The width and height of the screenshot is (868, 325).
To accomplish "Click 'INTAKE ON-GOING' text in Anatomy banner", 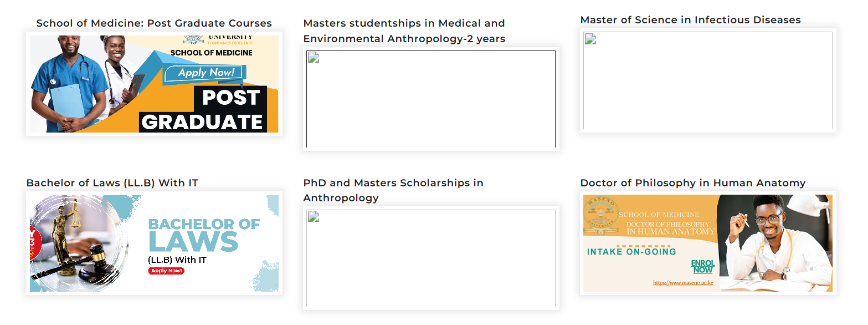I will click(631, 252).
